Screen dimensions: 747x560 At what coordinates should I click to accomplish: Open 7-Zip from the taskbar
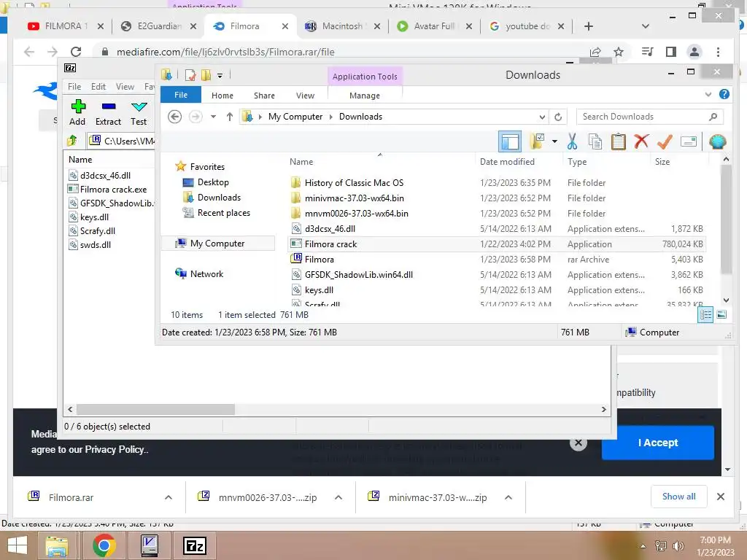click(194, 545)
